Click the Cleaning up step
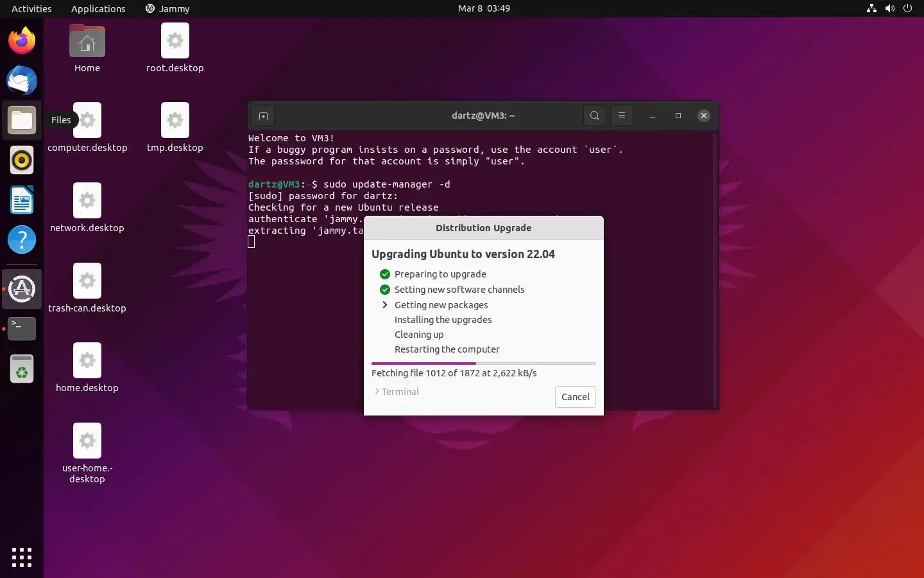Screen dimensions: 924x578 coord(419,335)
